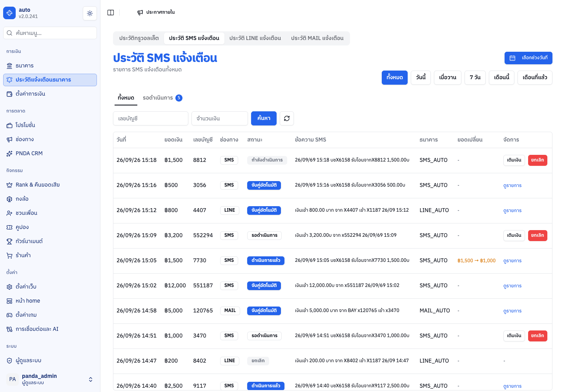Image resolution: width=565 pixels, height=392 pixels.
Task: Open คูปอง coupon icon in sidebar
Action: click(9, 227)
